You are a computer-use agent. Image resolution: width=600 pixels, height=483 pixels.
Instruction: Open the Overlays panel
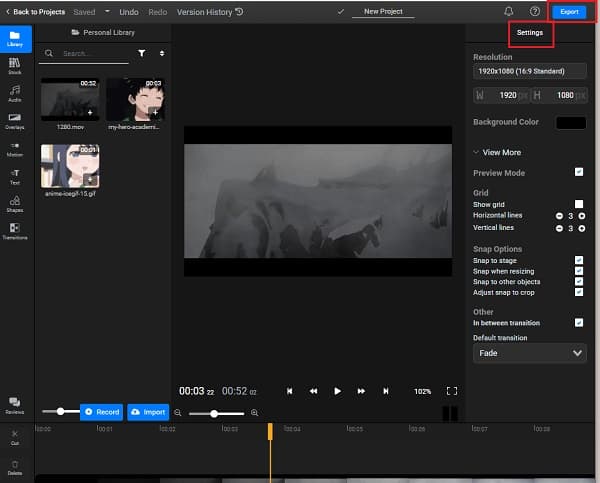15,121
